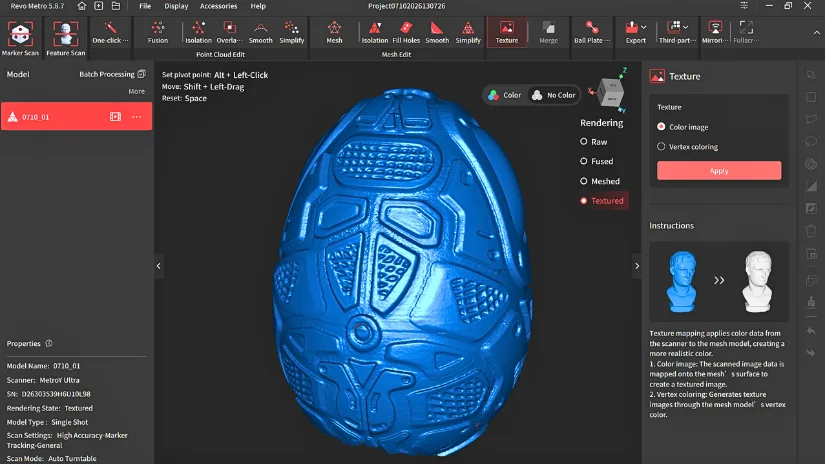Click the Rendering State Textured text
825x464 pixels.
point(49,408)
